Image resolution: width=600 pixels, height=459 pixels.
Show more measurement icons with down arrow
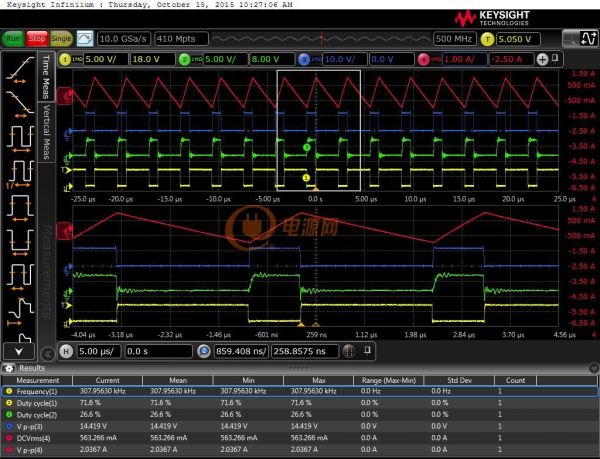19,351
